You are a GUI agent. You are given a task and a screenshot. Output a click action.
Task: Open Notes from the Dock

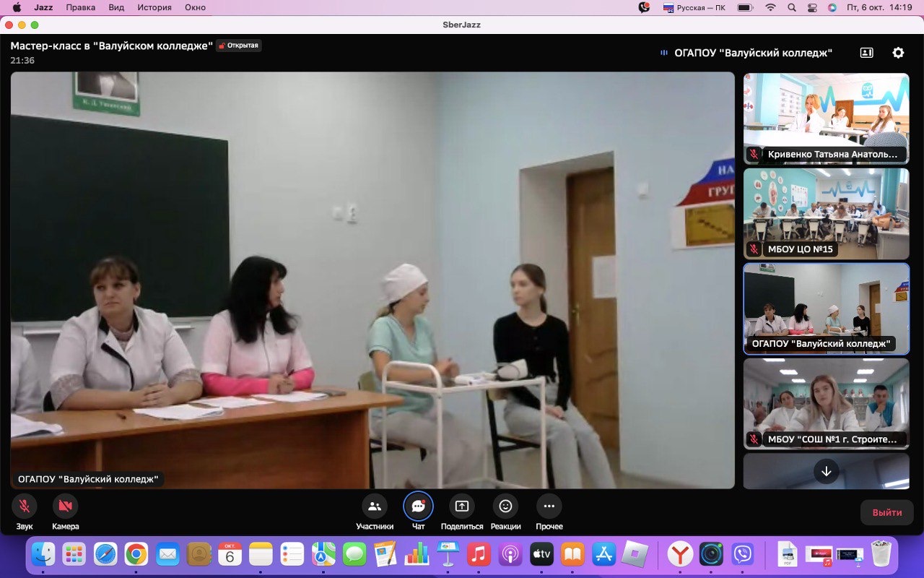coord(261,554)
